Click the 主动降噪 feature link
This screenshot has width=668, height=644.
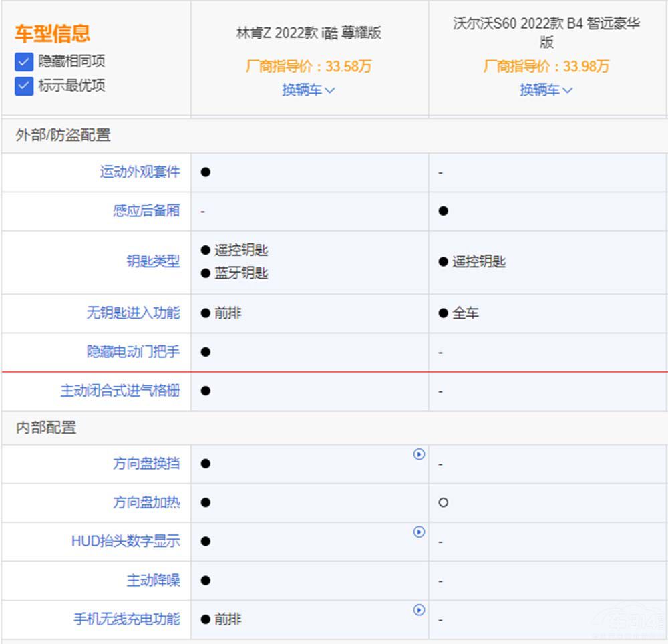[153, 580]
